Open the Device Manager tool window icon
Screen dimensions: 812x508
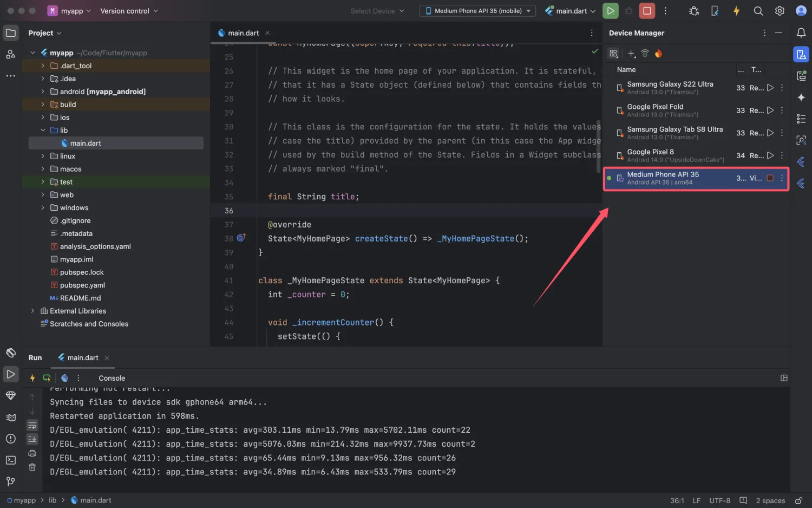tap(801, 54)
